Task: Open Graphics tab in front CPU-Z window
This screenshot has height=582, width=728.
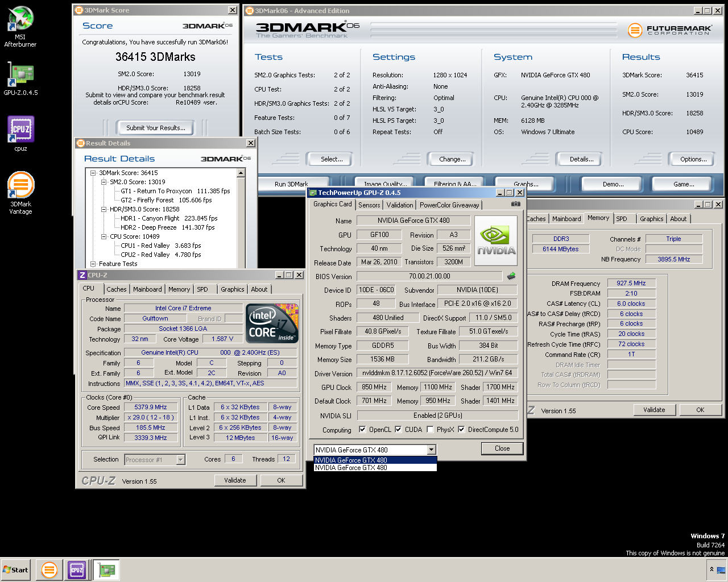Action: pyautogui.click(x=233, y=289)
